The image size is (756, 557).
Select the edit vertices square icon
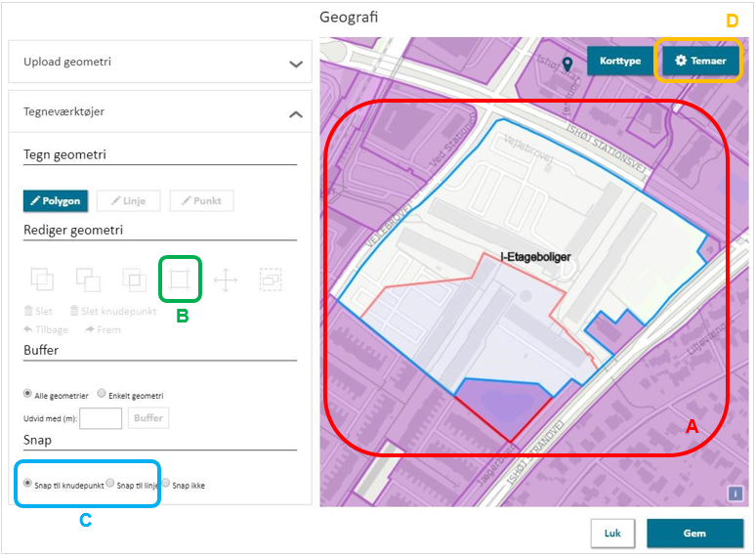tap(180, 279)
